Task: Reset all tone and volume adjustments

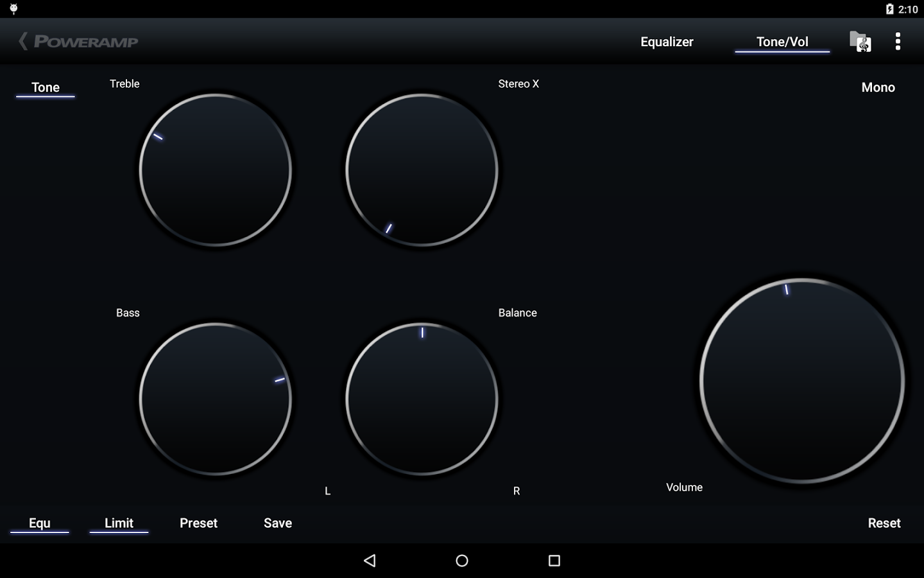Action: 884,523
